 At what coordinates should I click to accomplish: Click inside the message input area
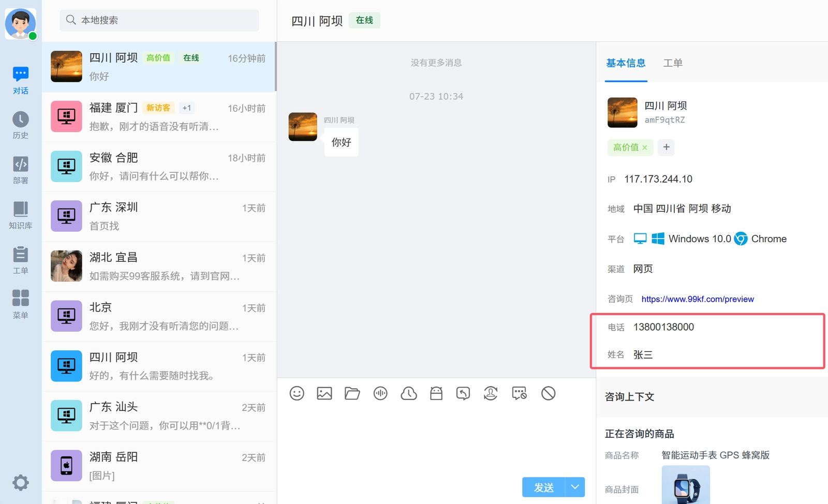tap(436, 440)
